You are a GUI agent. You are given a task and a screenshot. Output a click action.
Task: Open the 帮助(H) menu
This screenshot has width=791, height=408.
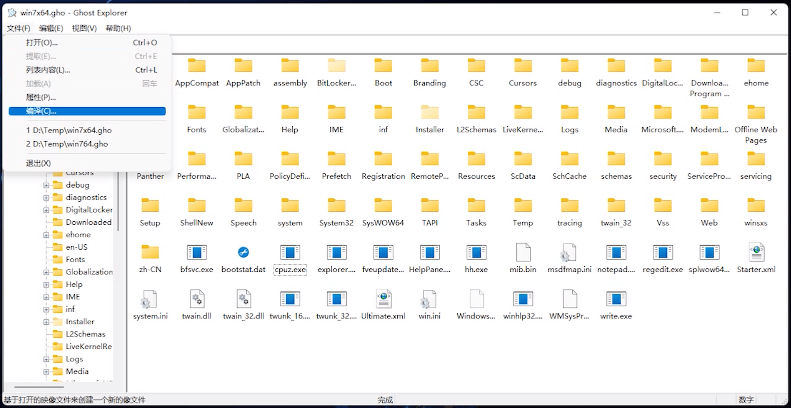118,28
